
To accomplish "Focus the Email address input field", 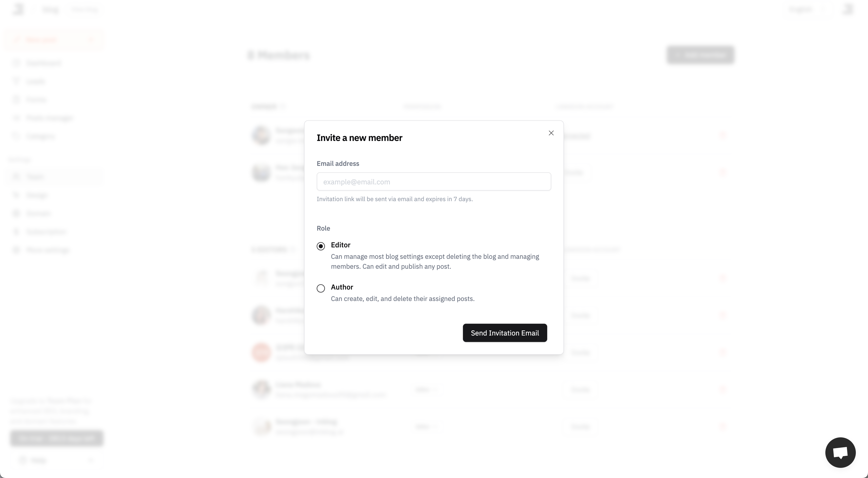I will (x=434, y=182).
